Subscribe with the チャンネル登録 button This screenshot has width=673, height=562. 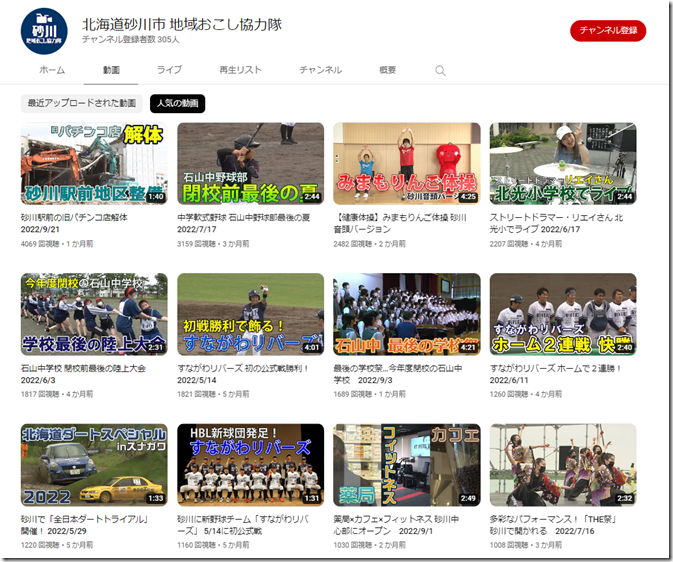pyautogui.click(x=608, y=30)
